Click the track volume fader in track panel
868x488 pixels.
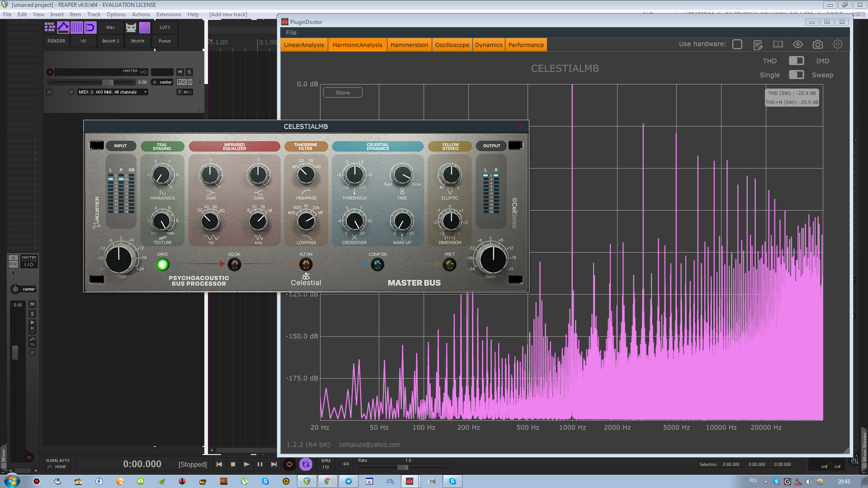point(108,82)
